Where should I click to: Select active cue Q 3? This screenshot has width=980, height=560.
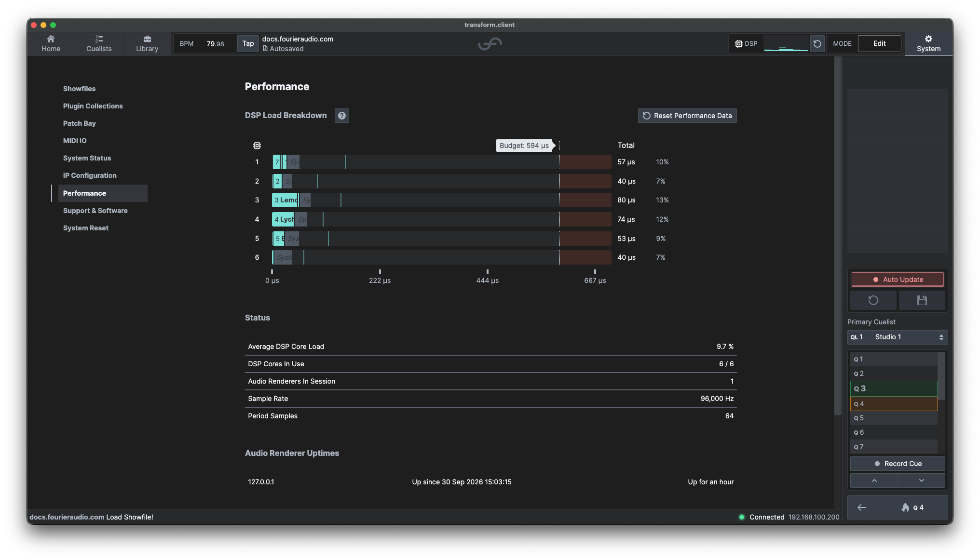893,388
